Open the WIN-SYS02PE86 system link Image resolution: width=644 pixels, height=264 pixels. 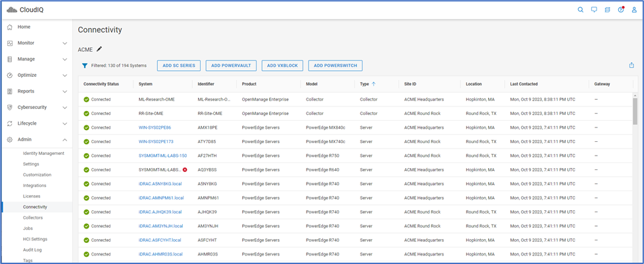(x=155, y=127)
